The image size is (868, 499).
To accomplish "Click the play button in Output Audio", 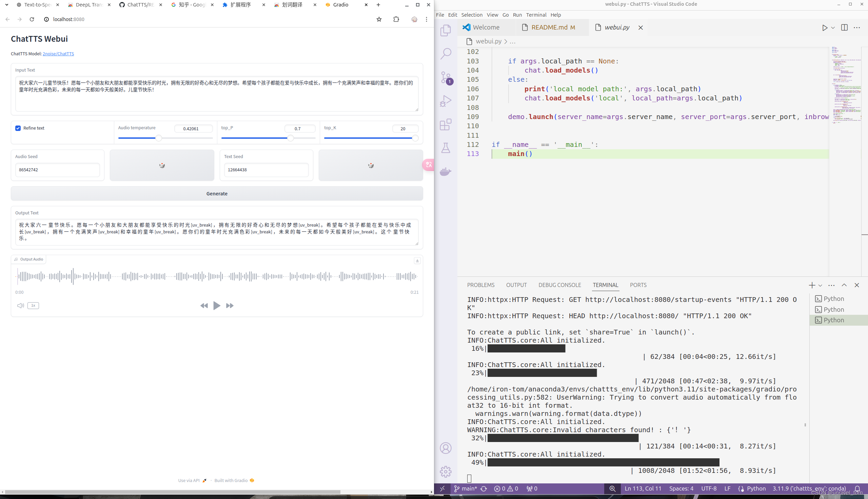I will [216, 305].
